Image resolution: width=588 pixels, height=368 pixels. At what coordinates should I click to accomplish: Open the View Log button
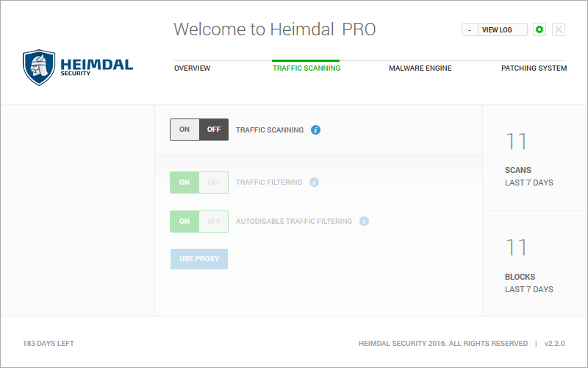coord(503,29)
